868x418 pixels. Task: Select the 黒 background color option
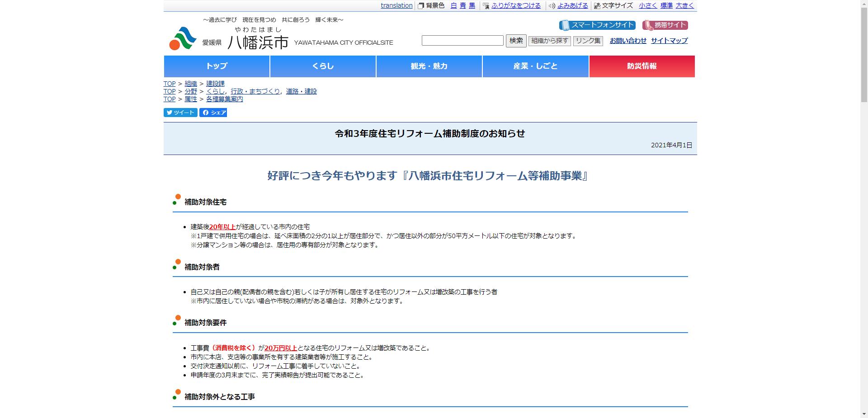pos(472,6)
